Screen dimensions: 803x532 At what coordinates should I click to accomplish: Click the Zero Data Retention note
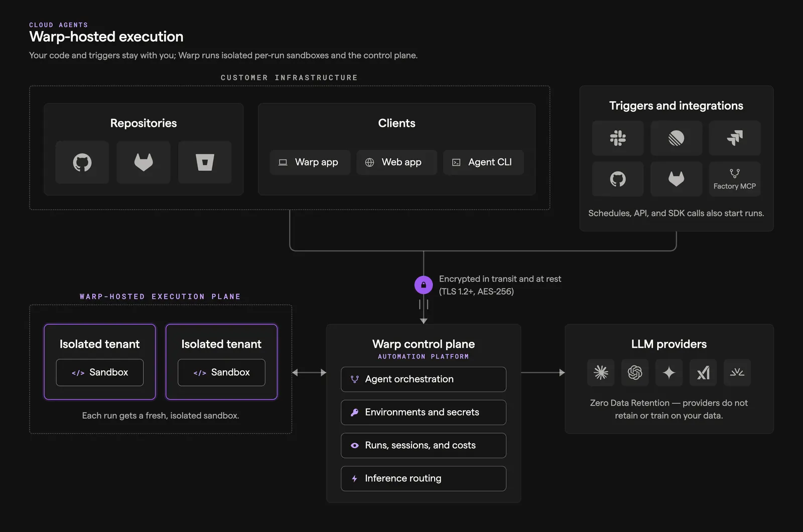click(x=669, y=409)
